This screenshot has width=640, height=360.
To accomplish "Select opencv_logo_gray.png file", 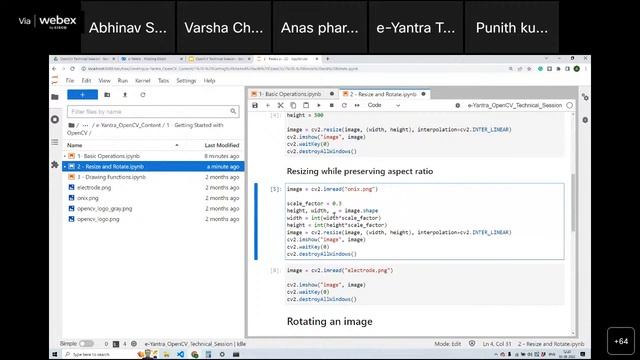I will [x=153, y=209].
